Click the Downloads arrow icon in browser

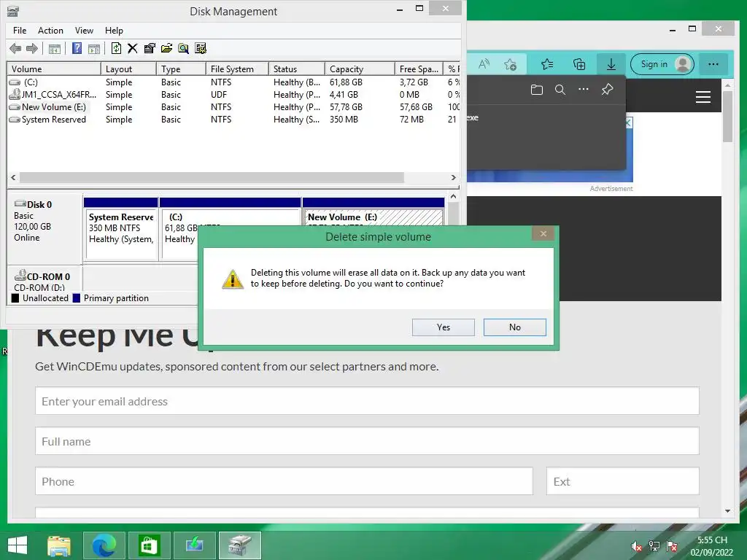pos(611,64)
